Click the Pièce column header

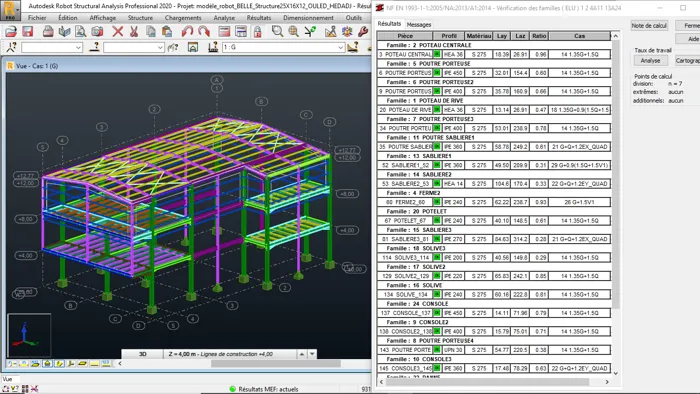click(x=405, y=36)
